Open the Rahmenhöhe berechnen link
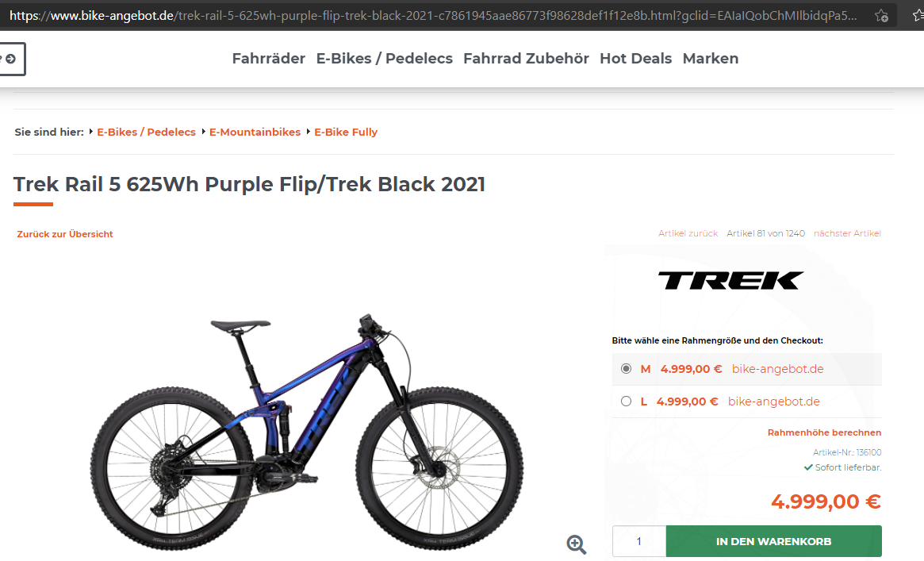 point(824,432)
